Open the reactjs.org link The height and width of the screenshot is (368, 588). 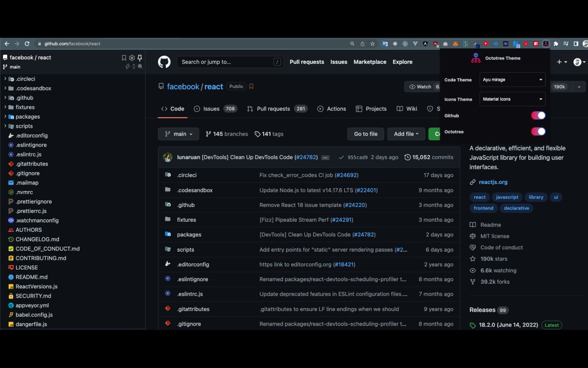pos(493,182)
